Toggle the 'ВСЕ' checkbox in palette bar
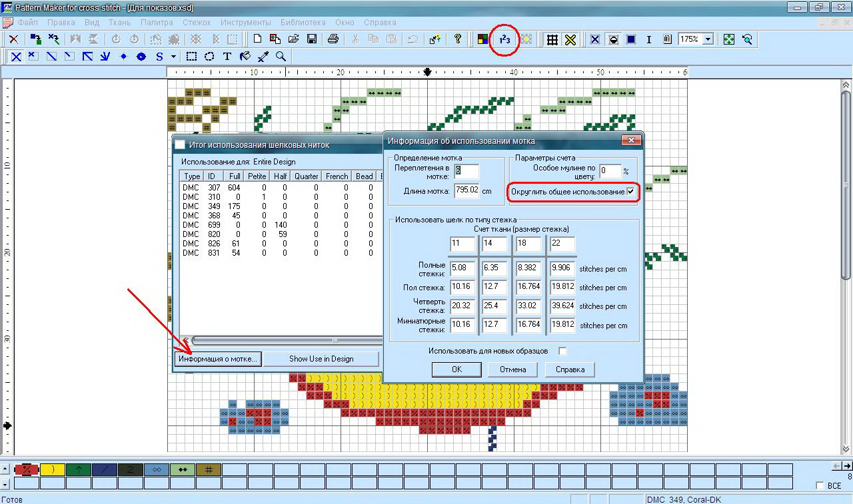 (x=820, y=486)
